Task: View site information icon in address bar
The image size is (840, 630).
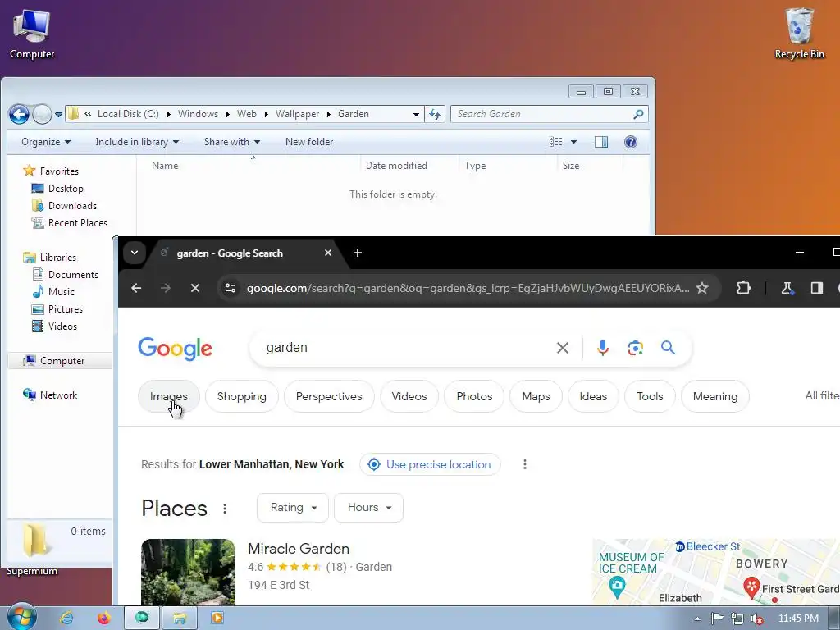Action: (x=231, y=288)
